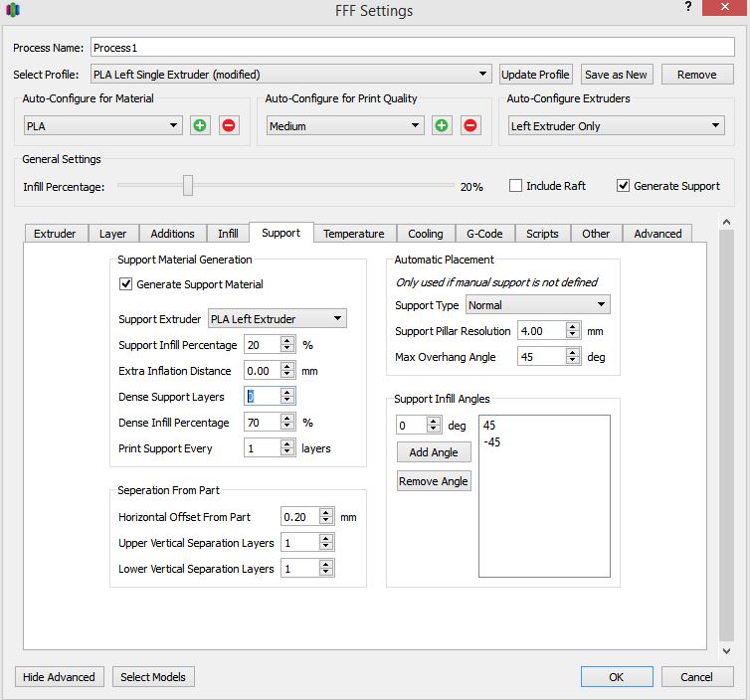Enable the Include Raft checkbox
The width and height of the screenshot is (750, 700).
coord(516,186)
